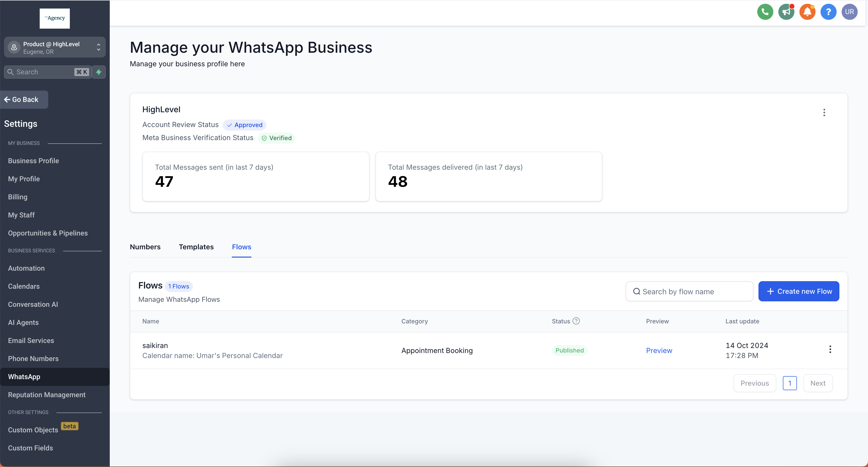Viewport: 868px width, 467px height.
Task: Select page 1 in pagination
Action: pos(789,383)
